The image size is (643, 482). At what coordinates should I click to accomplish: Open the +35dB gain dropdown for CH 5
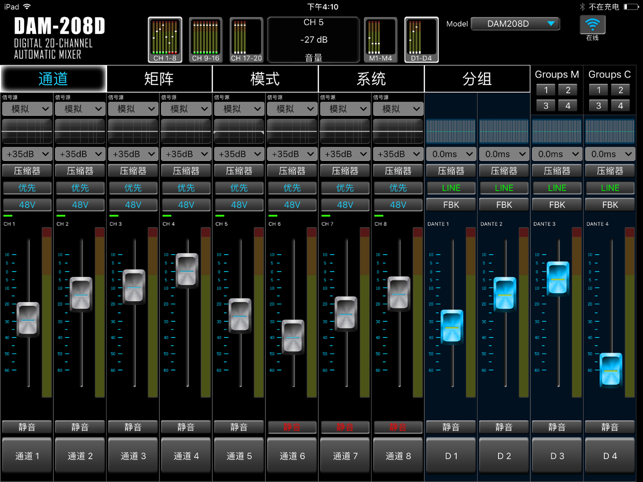(239, 154)
